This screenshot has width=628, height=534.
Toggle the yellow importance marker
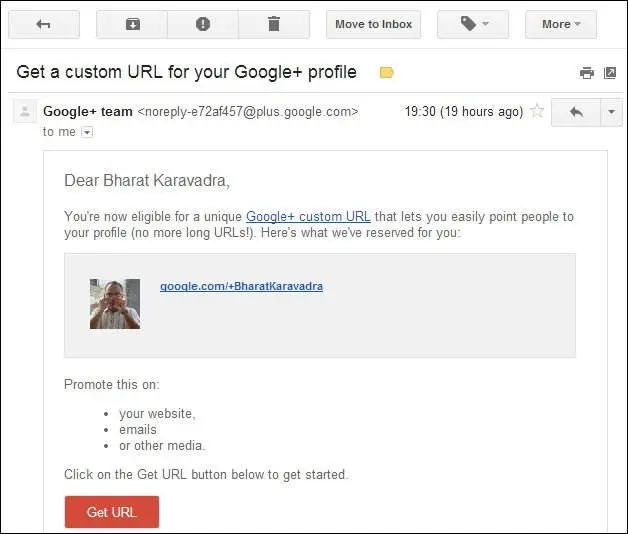(386, 73)
